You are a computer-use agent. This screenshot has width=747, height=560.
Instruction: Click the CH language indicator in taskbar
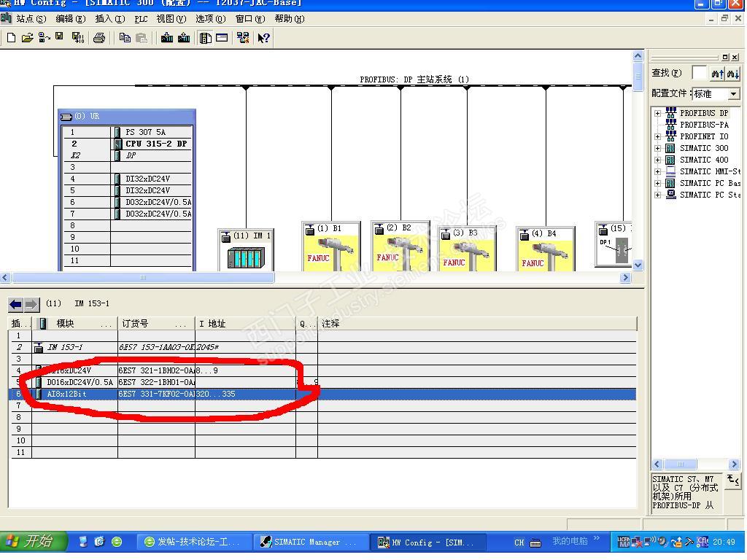pyautogui.click(x=519, y=542)
